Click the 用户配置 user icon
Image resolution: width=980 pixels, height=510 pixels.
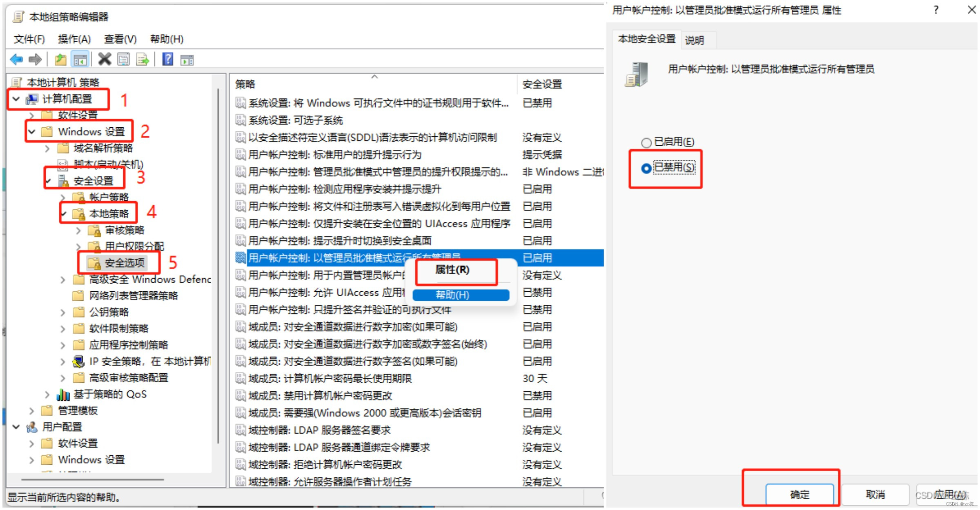[x=32, y=427]
